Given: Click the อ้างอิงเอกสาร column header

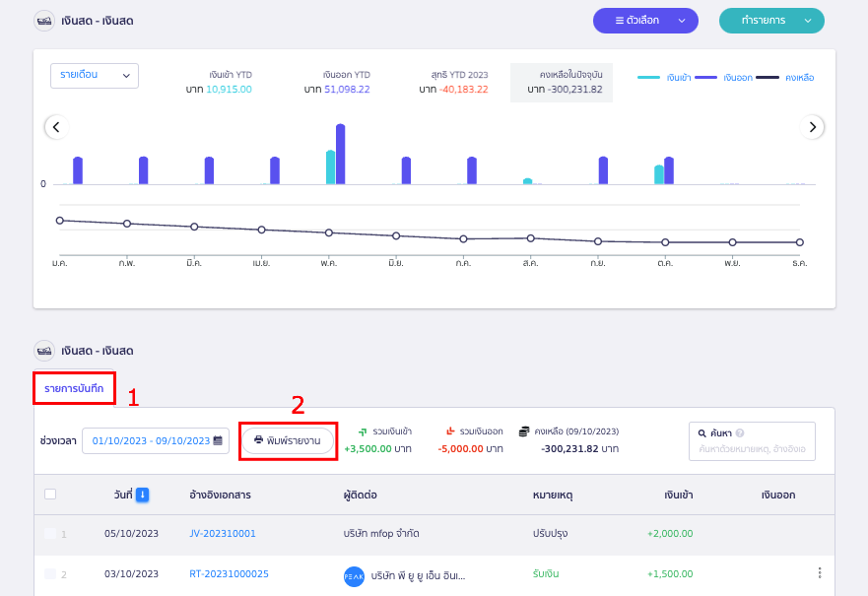Looking at the screenshot, I should (220, 495).
